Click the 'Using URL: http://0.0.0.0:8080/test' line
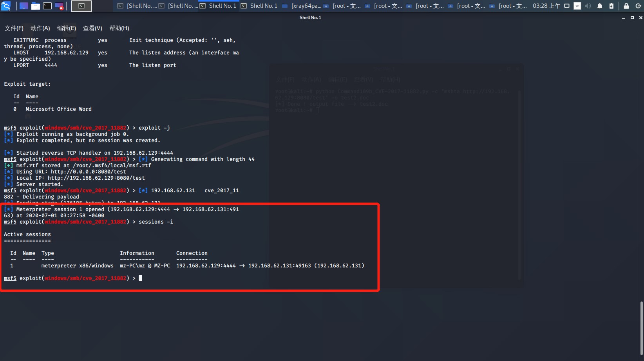Image resolution: width=644 pixels, height=361 pixels. tap(71, 171)
